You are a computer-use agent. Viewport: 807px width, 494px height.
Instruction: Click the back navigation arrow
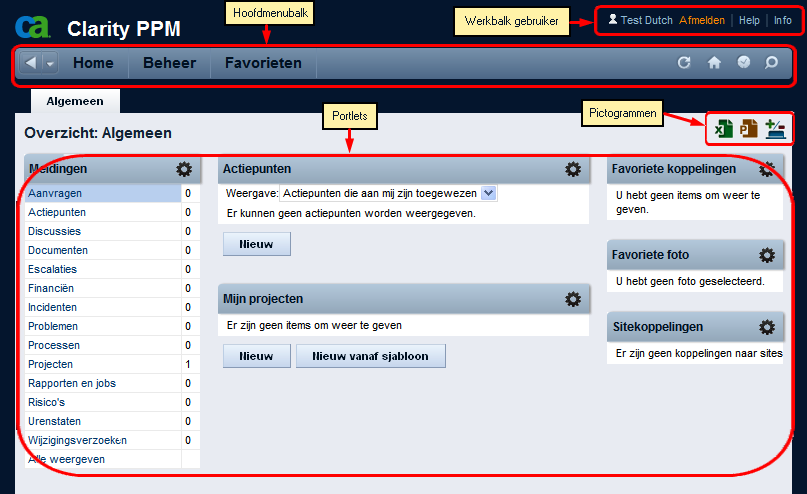pos(31,63)
